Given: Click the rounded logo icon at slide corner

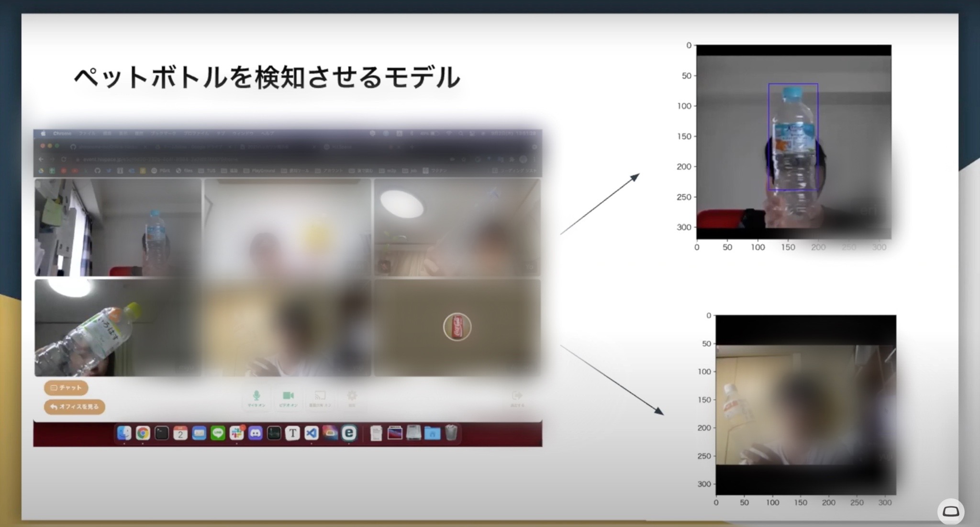Looking at the screenshot, I should (950, 512).
